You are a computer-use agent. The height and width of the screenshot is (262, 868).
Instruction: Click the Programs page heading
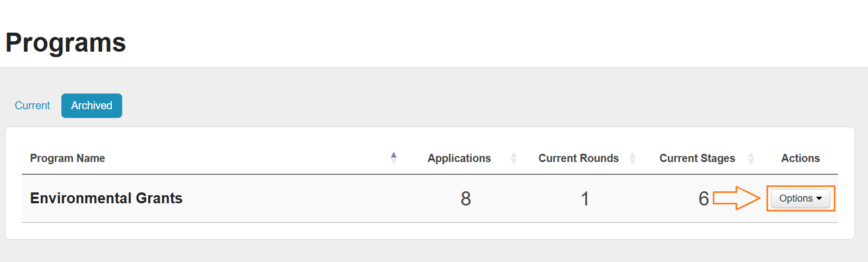tap(66, 42)
